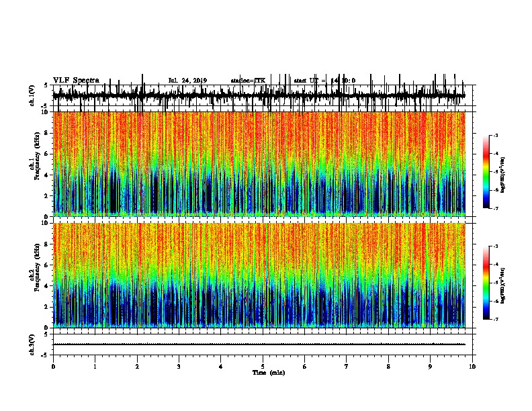This screenshot has width=532, height=411.
Task: Select the date text "Jul. 24, 2019"
Action: click(x=187, y=81)
